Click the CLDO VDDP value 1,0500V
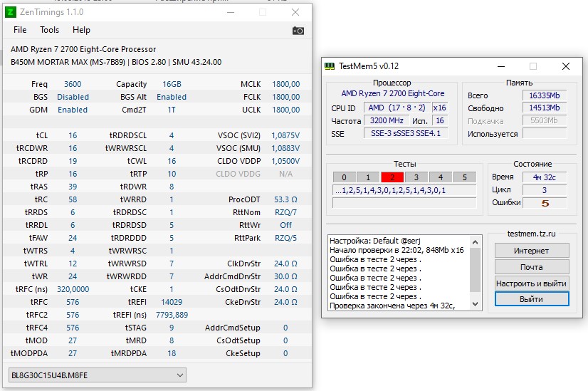The width and height of the screenshot is (588, 391). pos(285,161)
